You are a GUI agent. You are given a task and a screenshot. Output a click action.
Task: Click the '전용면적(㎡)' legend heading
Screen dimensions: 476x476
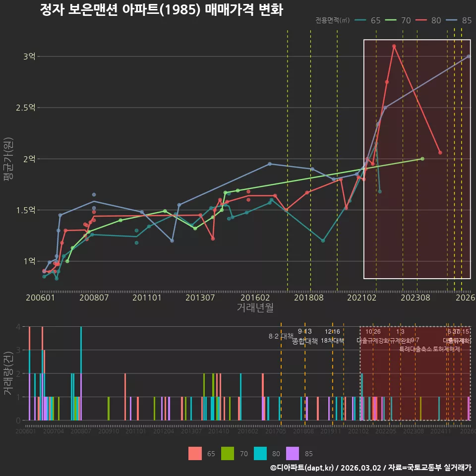tap(333, 20)
